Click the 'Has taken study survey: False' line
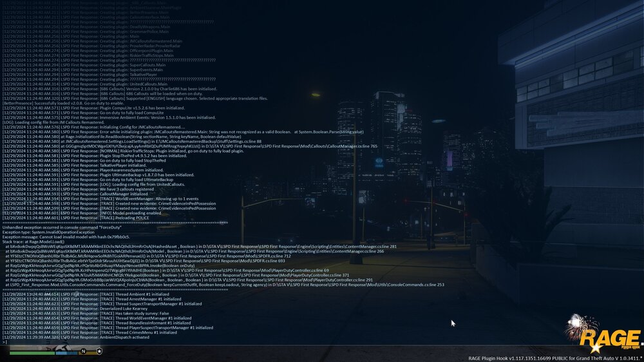This screenshot has width=644, height=362. click(86, 314)
